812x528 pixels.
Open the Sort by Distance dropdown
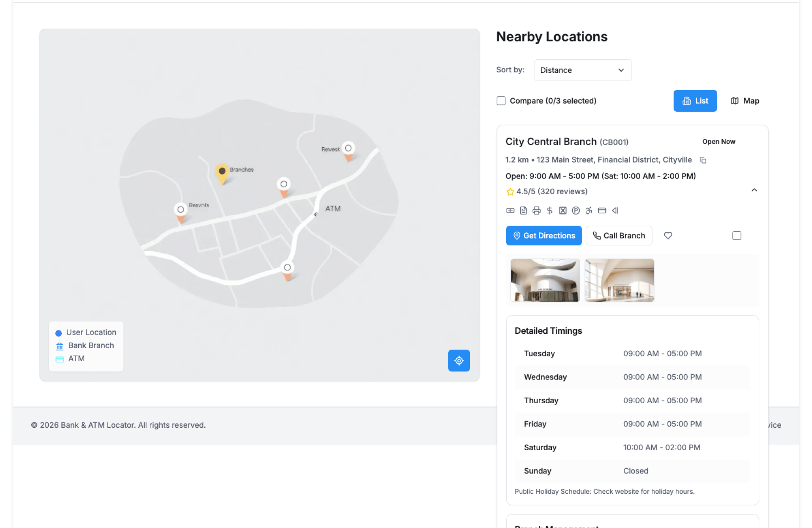[x=582, y=70]
